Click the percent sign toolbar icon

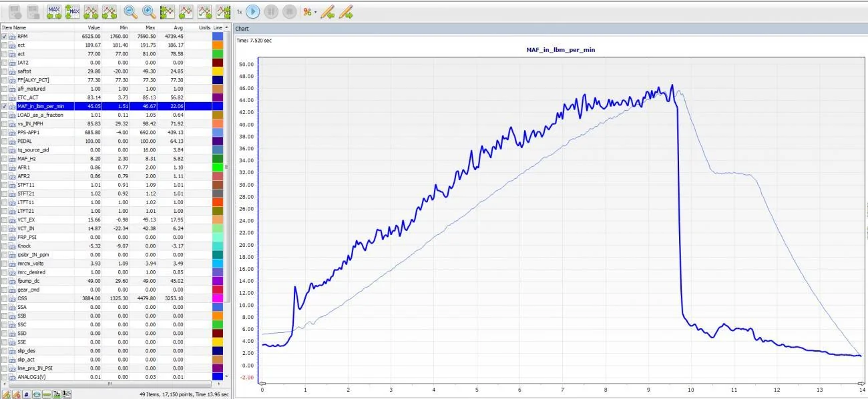coord(307,11)
